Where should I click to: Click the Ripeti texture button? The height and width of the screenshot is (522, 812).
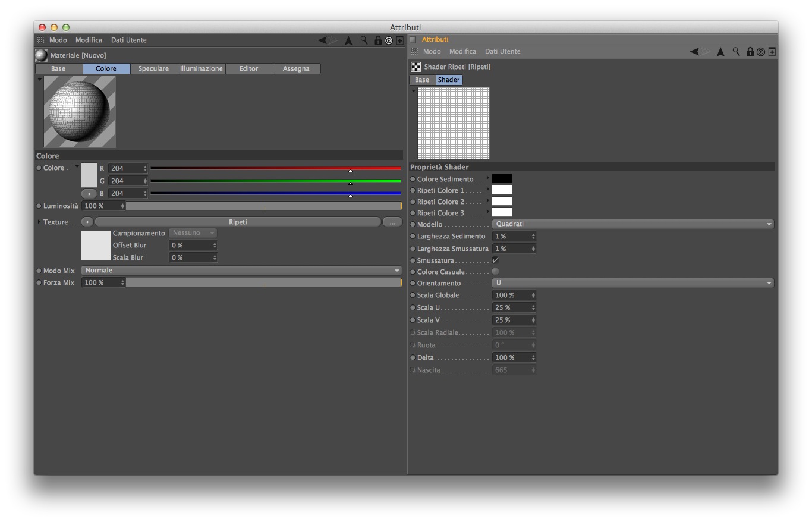click(238, 222)
